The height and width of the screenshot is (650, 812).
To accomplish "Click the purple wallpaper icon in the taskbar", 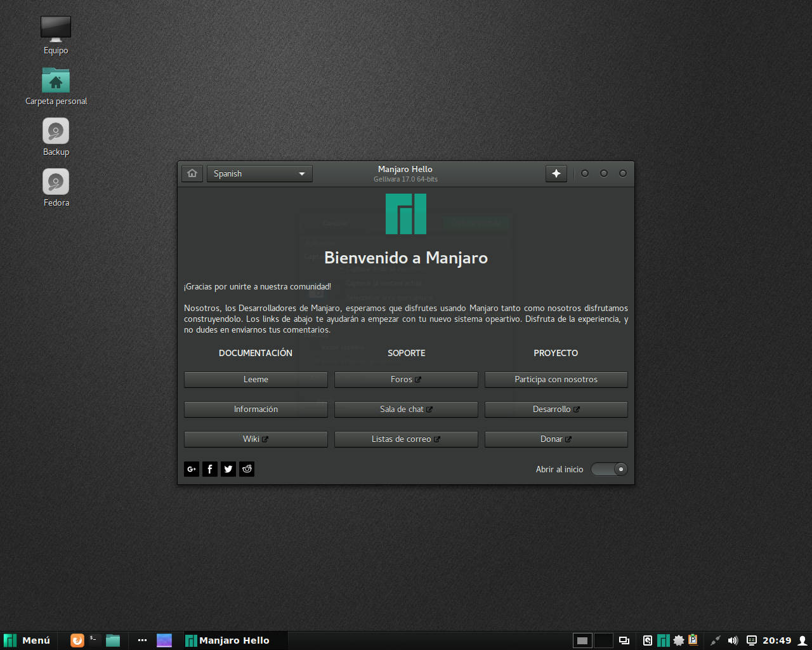I will coord(164,640).
